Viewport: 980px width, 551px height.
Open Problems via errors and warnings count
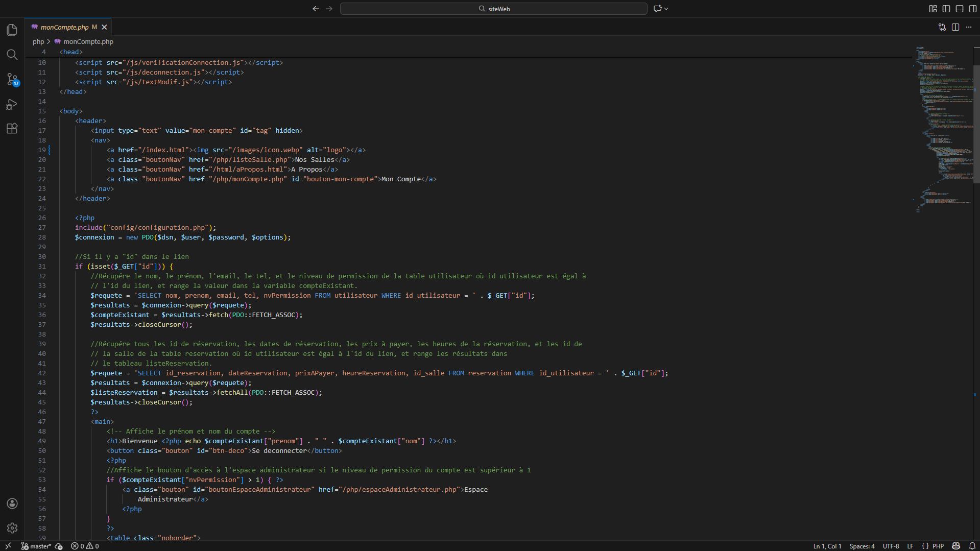[x=85, y=546]
